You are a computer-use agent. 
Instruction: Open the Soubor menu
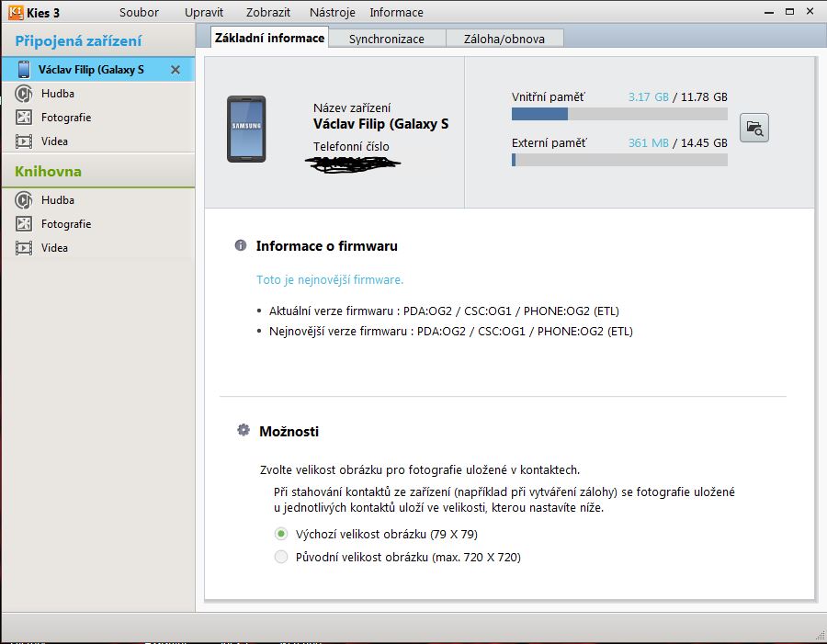coord(139,13)
